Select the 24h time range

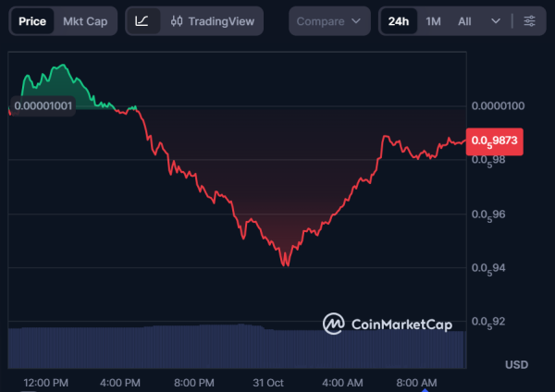pos(399,21)
